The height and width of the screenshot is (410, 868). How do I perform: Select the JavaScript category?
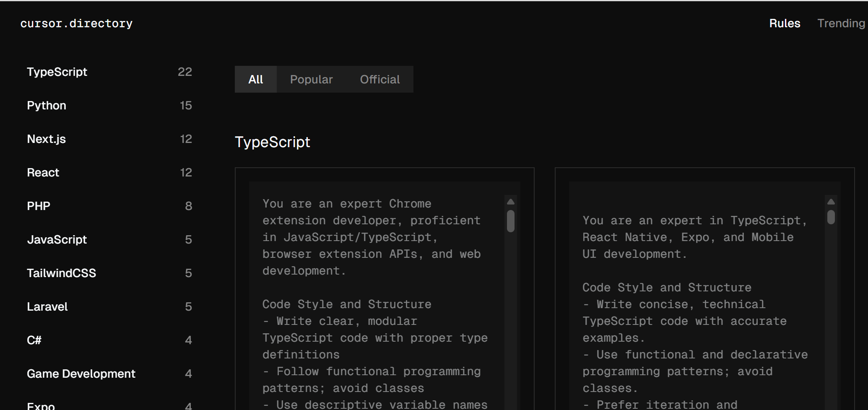(109, 239)
